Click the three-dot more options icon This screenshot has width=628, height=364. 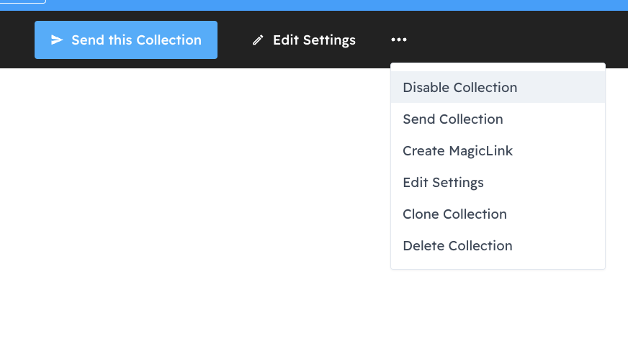(x=399, y=40)
